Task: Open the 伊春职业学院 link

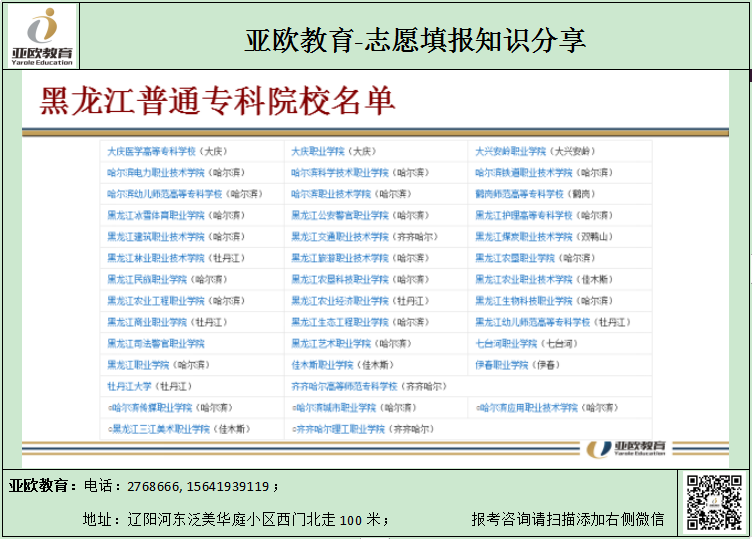Action: click(501, 365)
